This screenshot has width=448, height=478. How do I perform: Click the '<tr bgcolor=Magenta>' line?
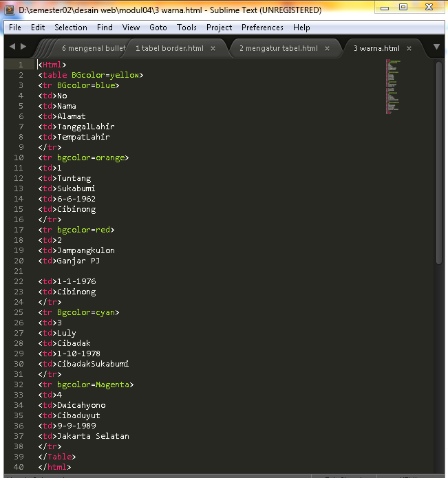(x=86, y=384)
